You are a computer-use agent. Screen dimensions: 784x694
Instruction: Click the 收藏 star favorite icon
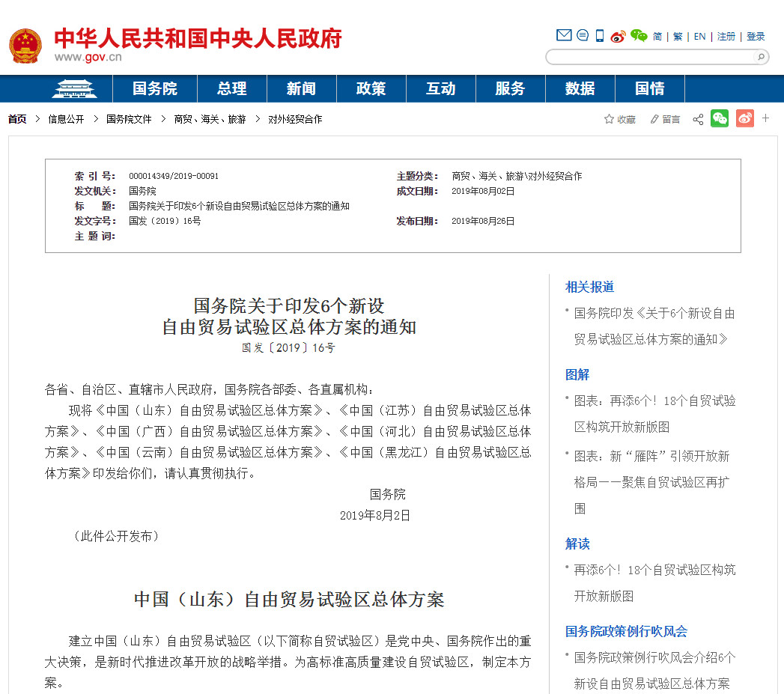pyautogui.click(x=610, y=119)
